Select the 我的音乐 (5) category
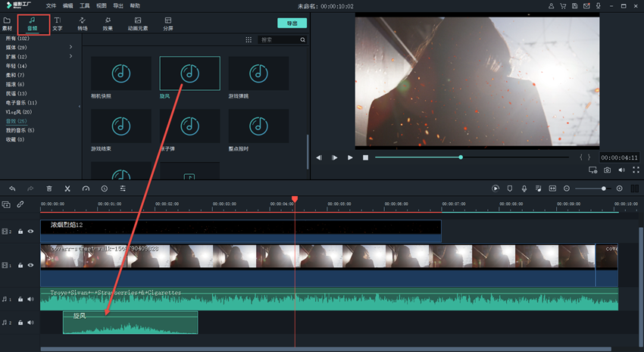The image size is (644, 352). 20,130
